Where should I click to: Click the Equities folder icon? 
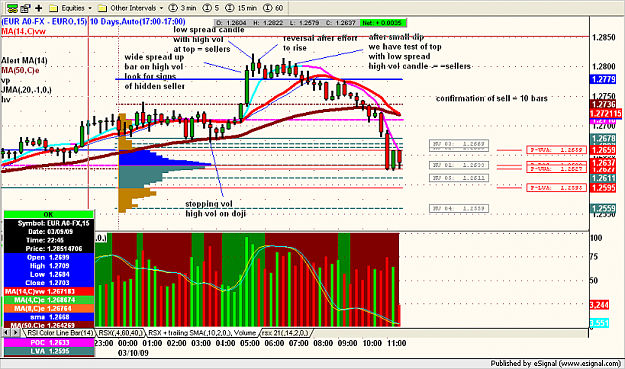[53, 8]
